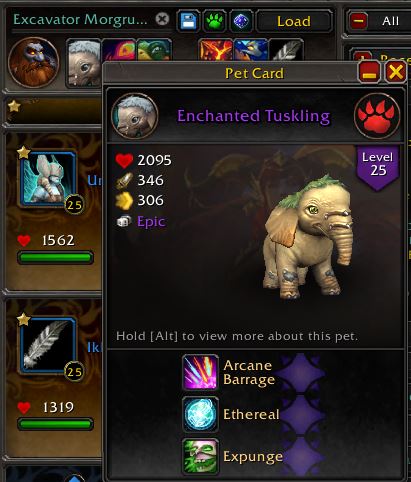Select the white feather pet slot
The image size is (411, 482).
pyautogui.click(x=48, y=345)
